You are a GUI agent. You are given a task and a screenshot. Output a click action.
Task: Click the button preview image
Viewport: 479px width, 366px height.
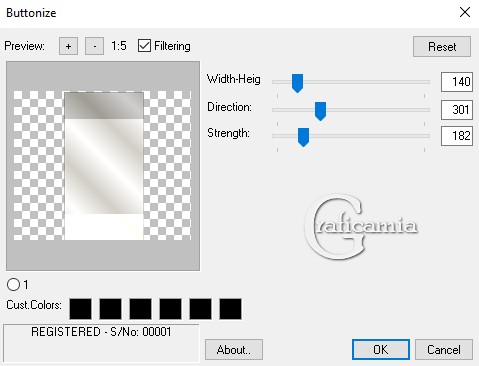click(x=103, y=166)
